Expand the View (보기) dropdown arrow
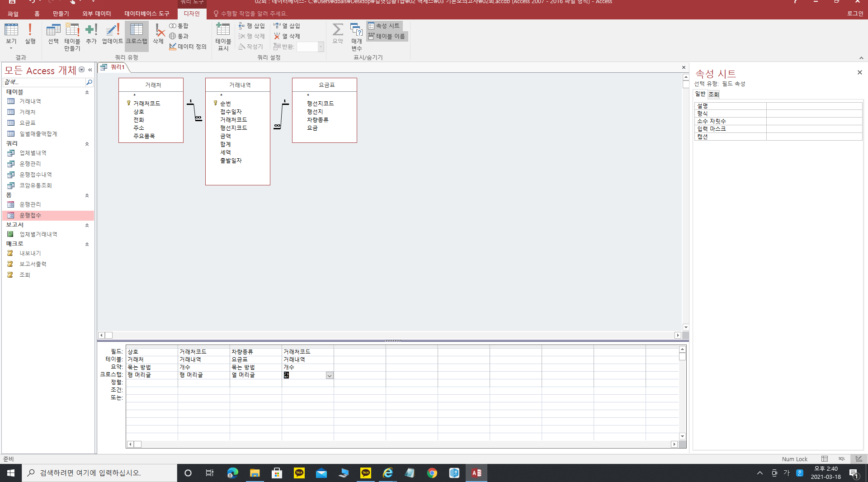 click(11, 48)
